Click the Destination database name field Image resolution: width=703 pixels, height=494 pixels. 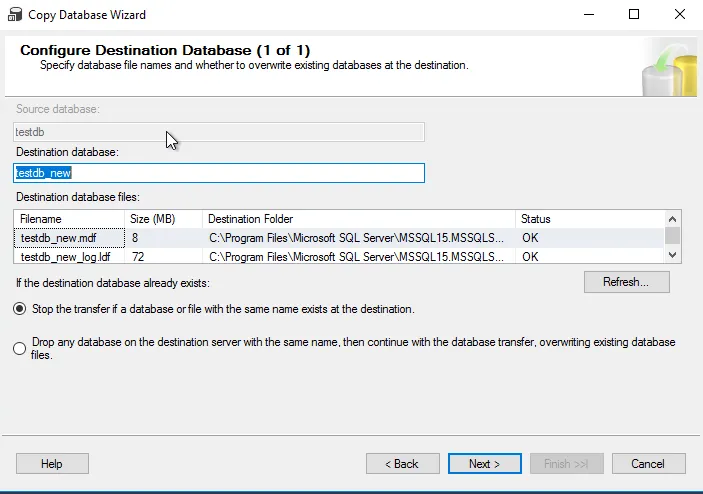pyautogui.click(x=219, y=173)
